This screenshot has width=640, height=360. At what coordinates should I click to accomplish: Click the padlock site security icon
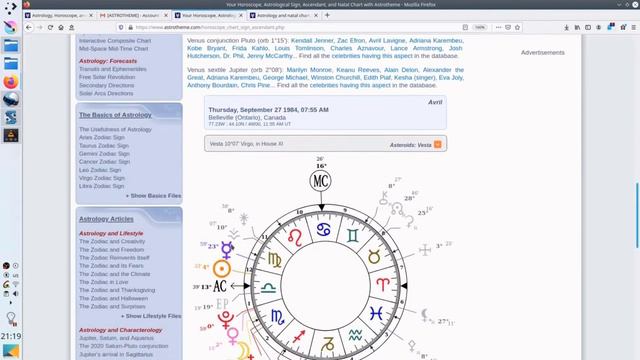[131, 27]
